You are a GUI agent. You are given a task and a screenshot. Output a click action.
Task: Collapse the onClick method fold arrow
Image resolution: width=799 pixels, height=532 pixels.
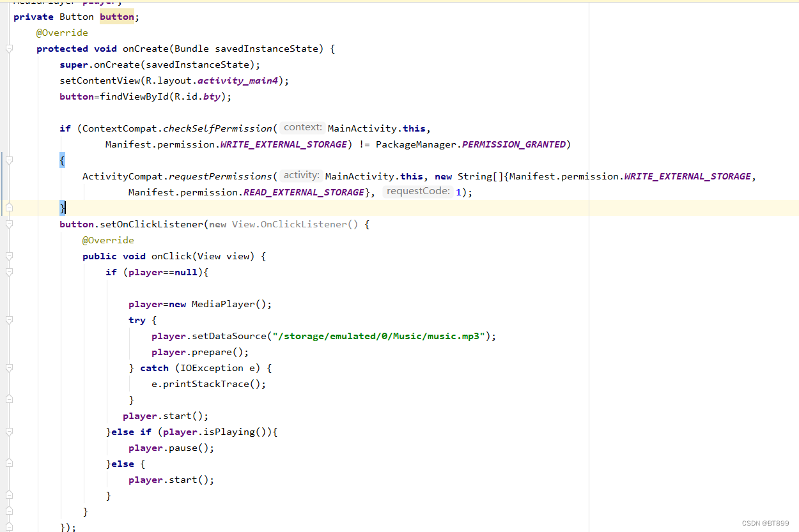[9, 255]
